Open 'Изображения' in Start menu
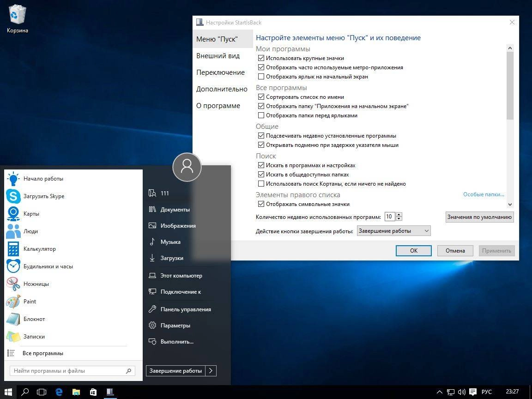This screenshot has height=399, width=532. point(178,226)
